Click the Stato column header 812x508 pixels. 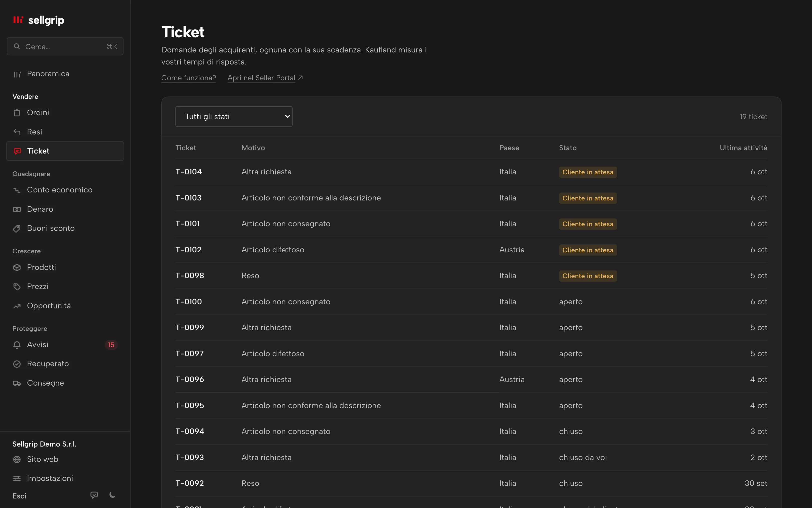coord(568,148)
